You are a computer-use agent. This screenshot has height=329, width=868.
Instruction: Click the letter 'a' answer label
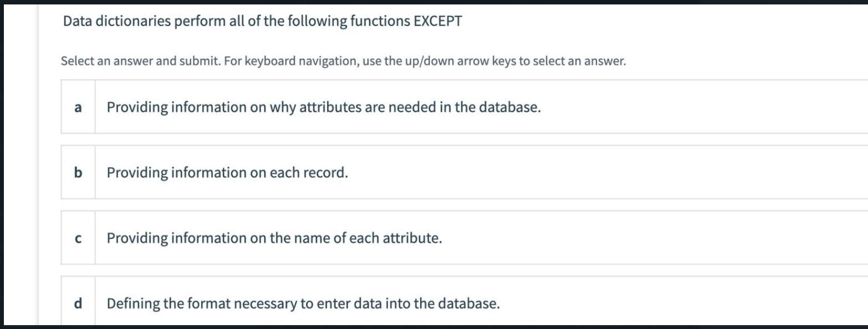78,107
